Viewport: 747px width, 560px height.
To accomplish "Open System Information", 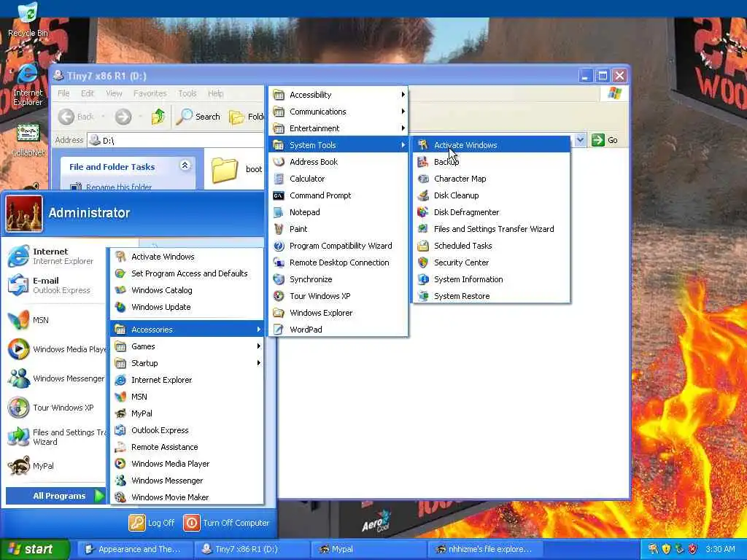I will coord(491,279).
